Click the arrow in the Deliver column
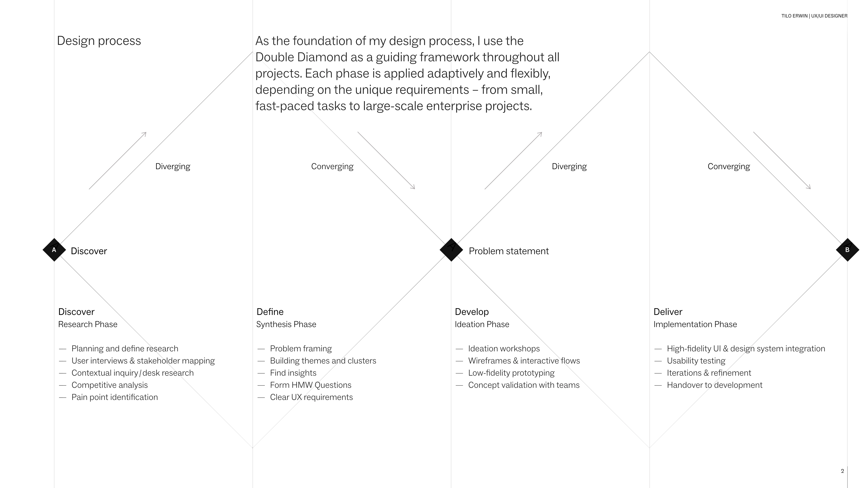Viewport: 868px width, 488px height. pyautogui.click(x=782, y=161)
